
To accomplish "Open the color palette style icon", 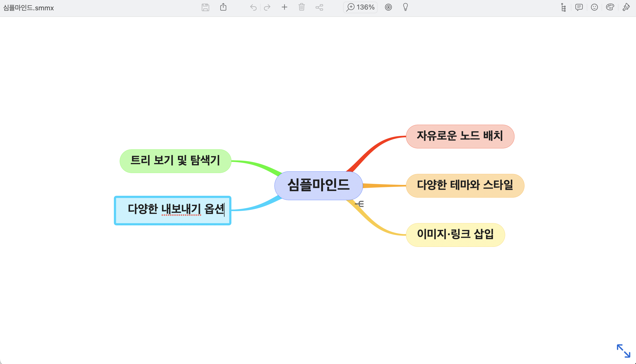I will tap(610, 7).
